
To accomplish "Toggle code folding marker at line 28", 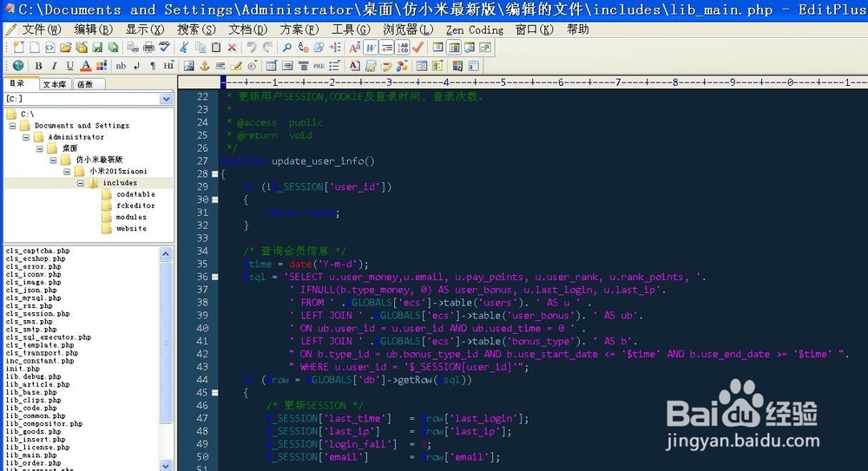I will click(x=214, y=173).
